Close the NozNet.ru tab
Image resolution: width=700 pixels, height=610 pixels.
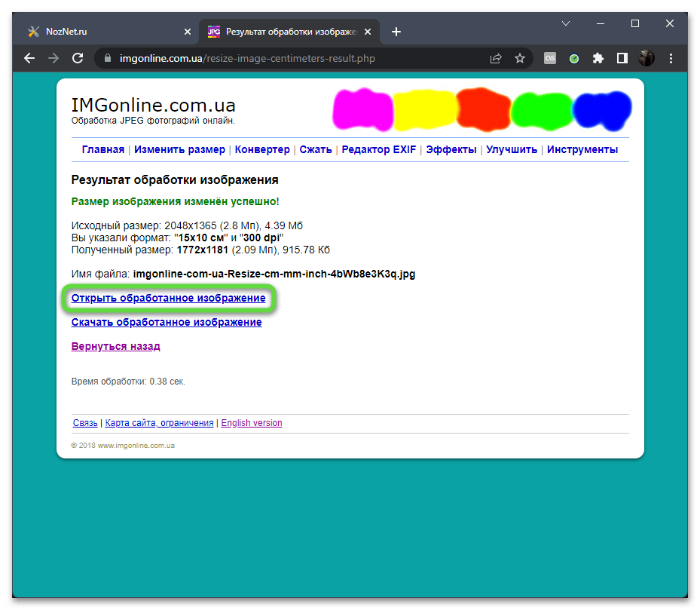click(x=188, y=32)
